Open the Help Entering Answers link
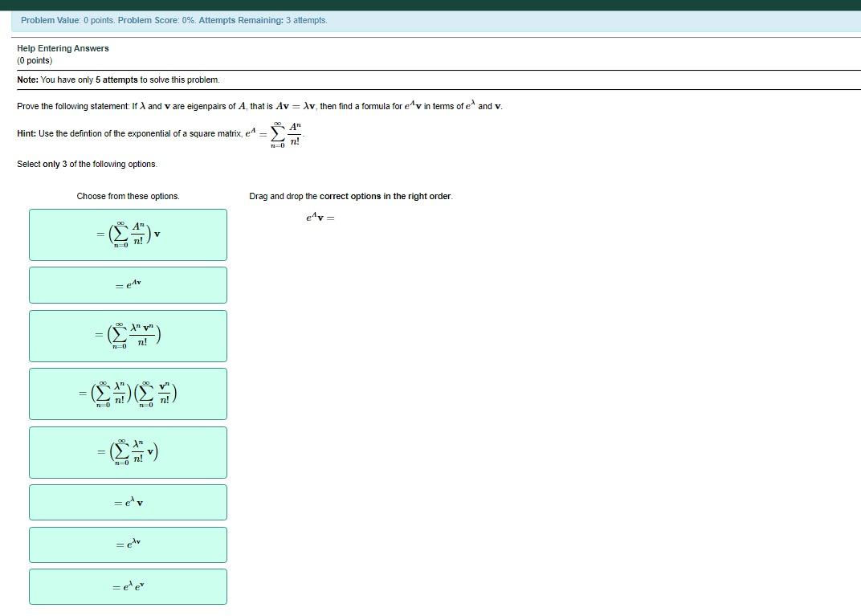This screenshot has height=616, width=861. pyautogui.click(x=63, y=48)
